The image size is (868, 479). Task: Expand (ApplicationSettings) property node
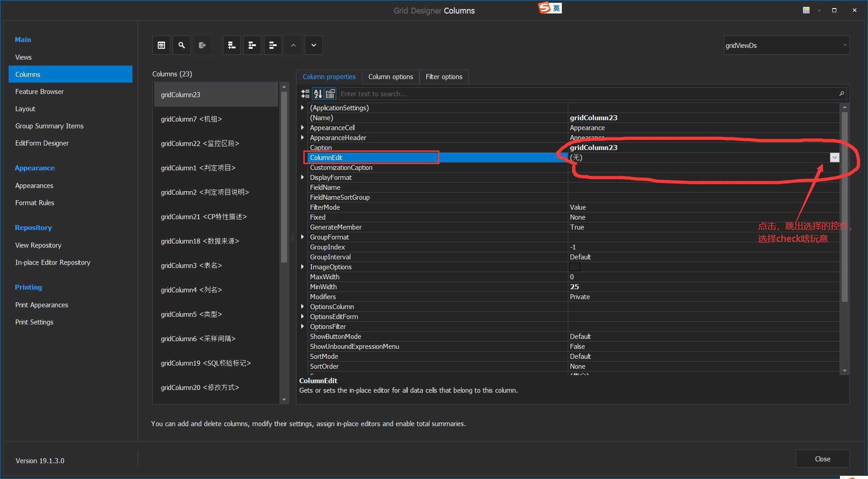302,108
